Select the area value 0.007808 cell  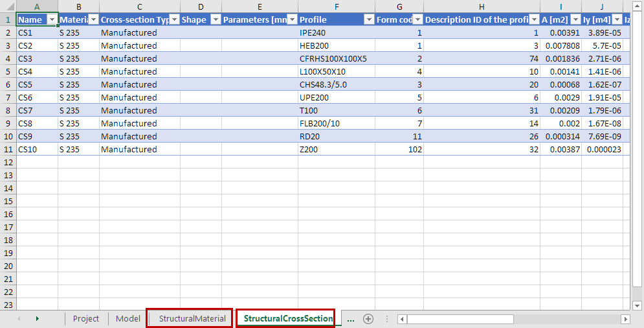[561, 45]
